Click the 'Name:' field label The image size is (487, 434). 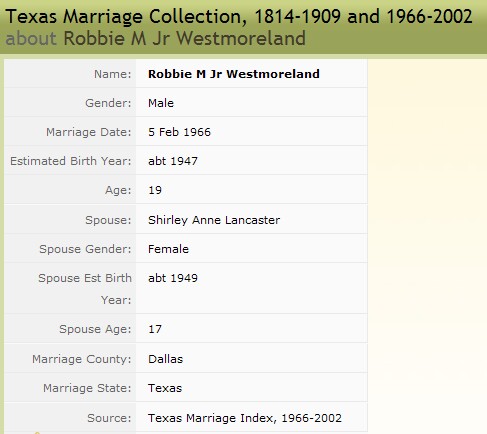pyautogui.click(x=113, y=74)
